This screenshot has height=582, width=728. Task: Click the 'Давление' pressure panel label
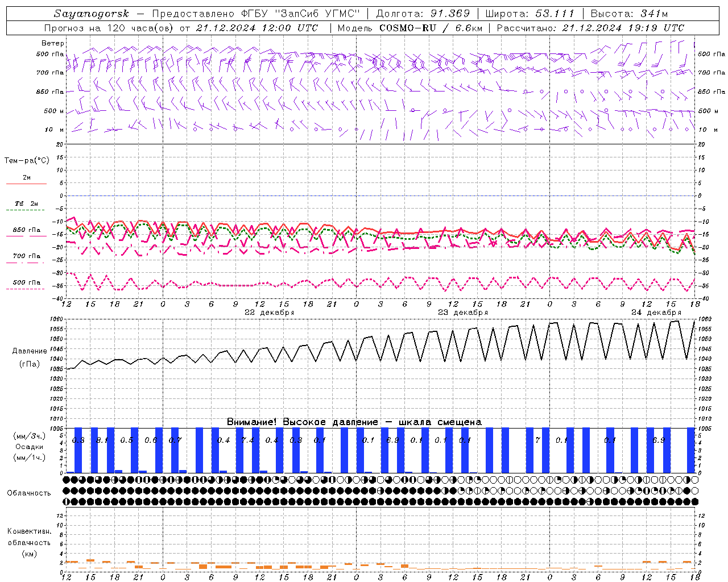[30, 351]
